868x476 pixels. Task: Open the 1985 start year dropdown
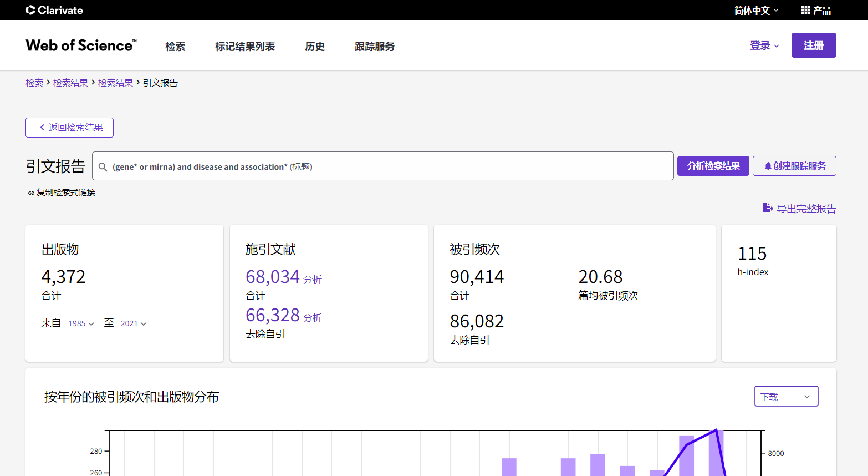[81, 323]
